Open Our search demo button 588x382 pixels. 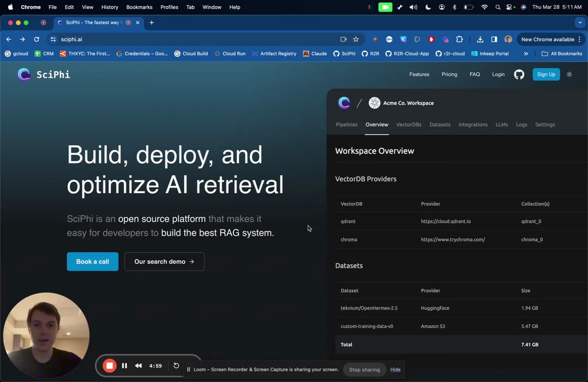164,262
